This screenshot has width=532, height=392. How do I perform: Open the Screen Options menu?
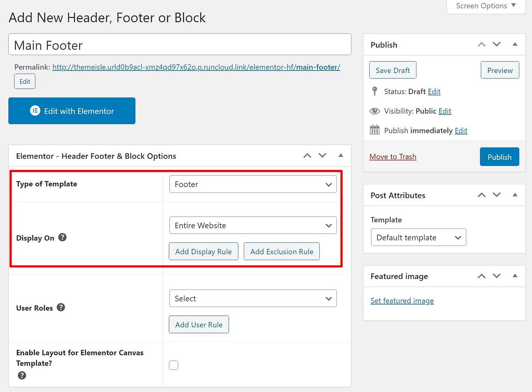pos(485,6)
